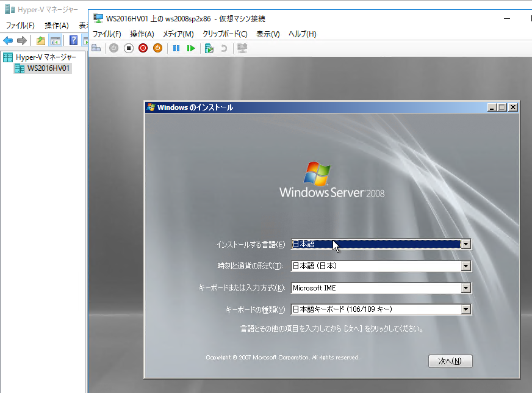Open the メディア(M) menu
This screenshot has width=532, height=393.
tap(179, 34)
